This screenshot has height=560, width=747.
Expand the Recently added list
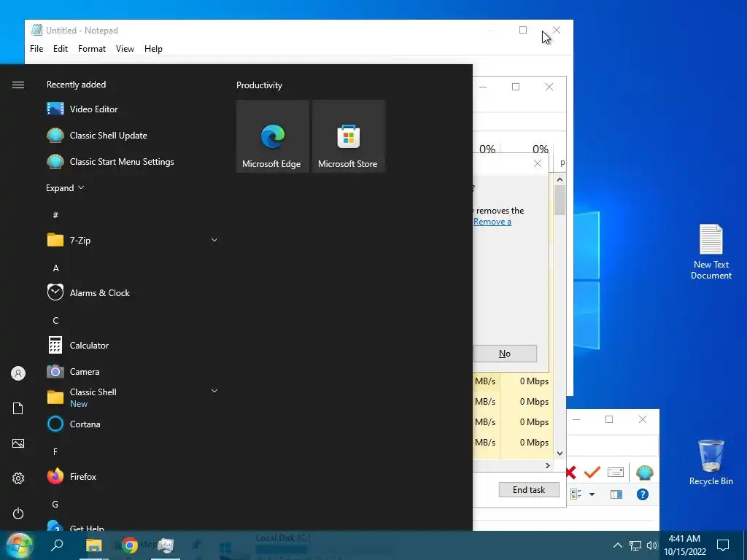tap(65, 187)
